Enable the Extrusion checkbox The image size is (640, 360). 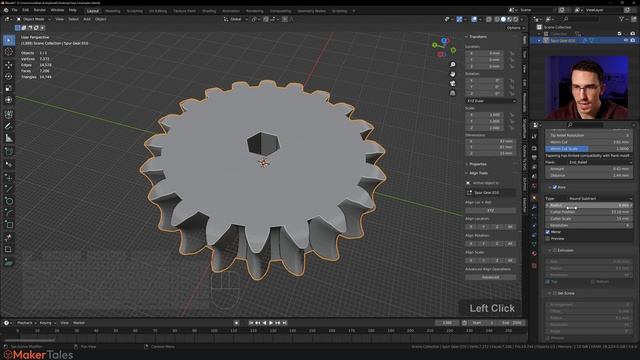555,250
